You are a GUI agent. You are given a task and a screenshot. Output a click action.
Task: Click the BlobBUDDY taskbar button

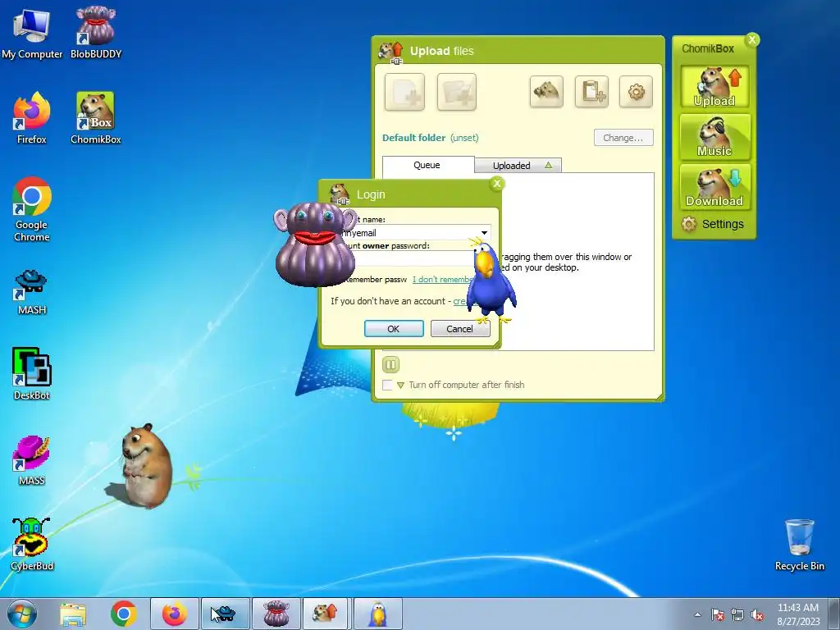[x=276, y=614]
